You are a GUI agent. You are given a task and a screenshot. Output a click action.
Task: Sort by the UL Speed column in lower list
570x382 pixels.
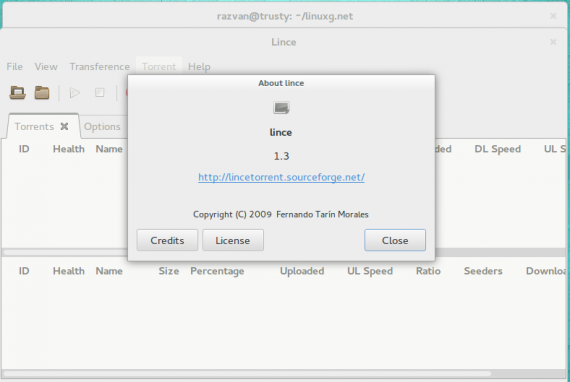click(370, 271)
